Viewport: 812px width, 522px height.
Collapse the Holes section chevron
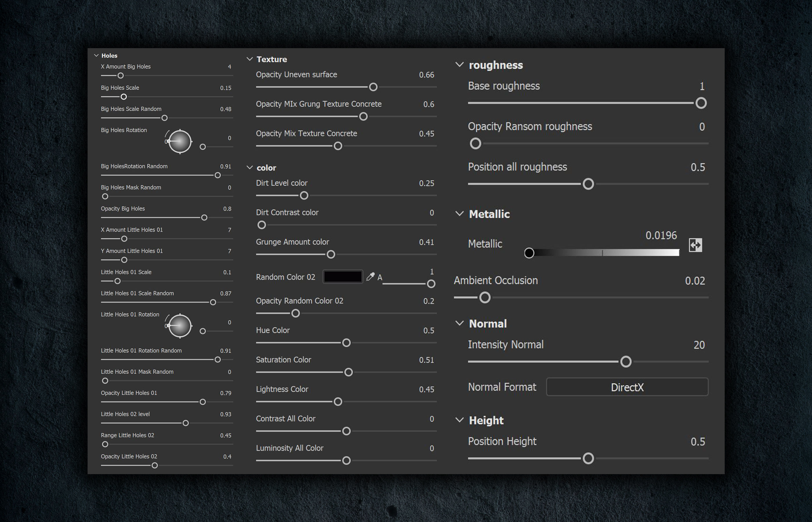click(x=96, y=55)
